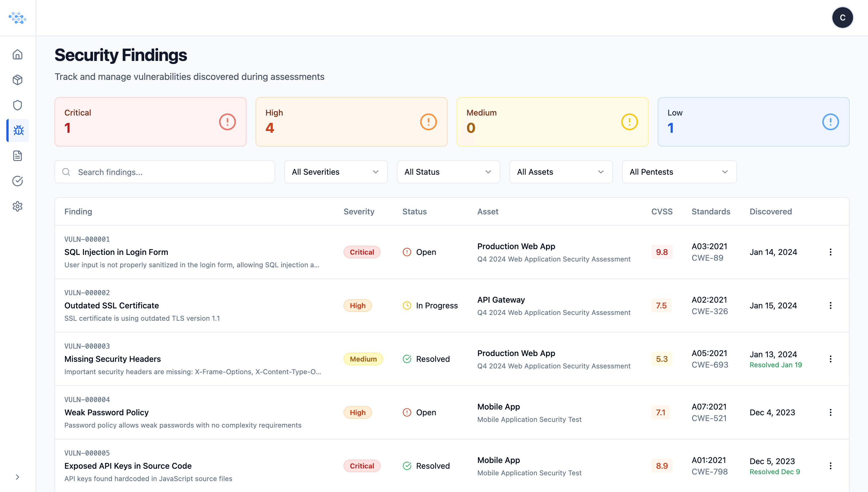868x492 pixels.
Task: Select the Low summary card
Action: pos(753,122)
